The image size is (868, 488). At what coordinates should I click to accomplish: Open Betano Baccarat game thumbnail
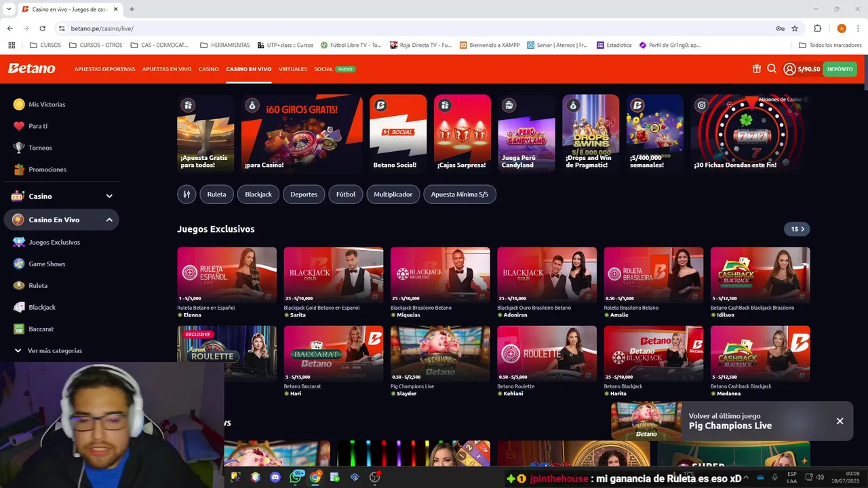click(x=334, y=352)
